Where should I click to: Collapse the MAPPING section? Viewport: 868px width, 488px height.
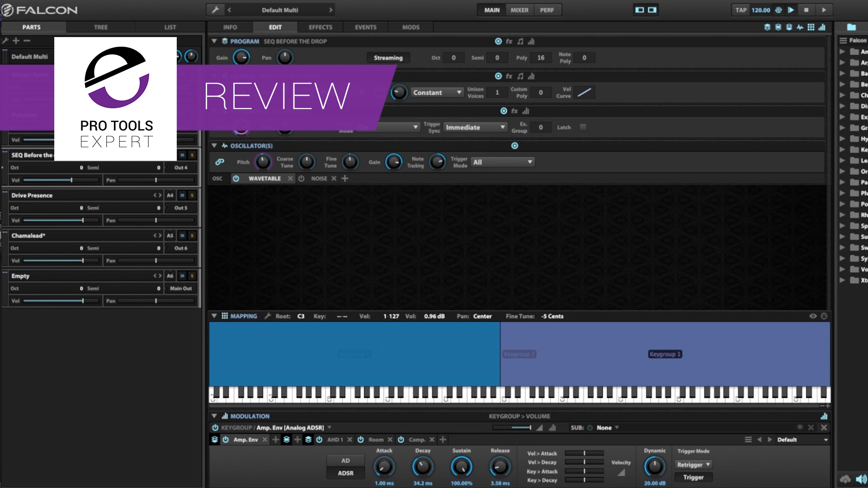click(214, 316)
